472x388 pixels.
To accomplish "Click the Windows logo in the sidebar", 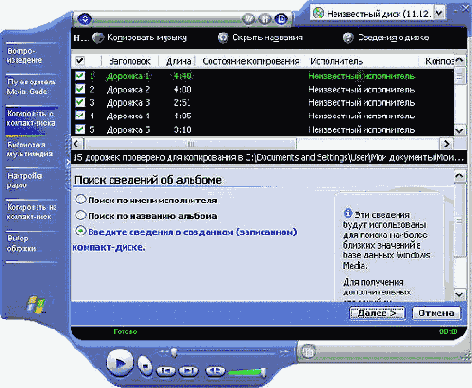I will (x=36, y=305).
